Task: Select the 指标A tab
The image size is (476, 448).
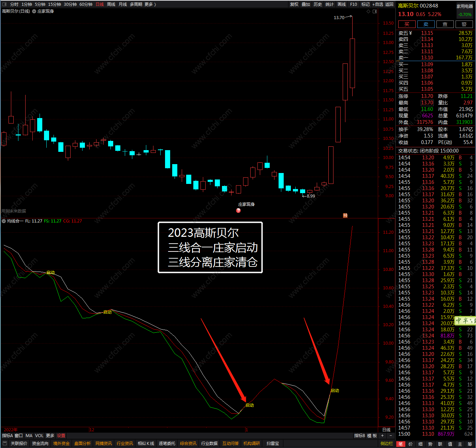Action: click(x=7, y=436)
